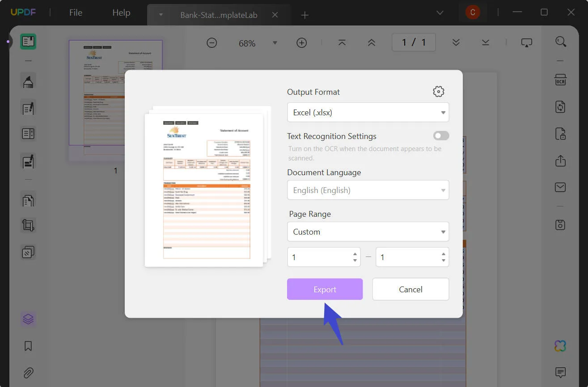Zoom out with the minus icon
This screenshot has height=387, width=588.
pos(212,43)
